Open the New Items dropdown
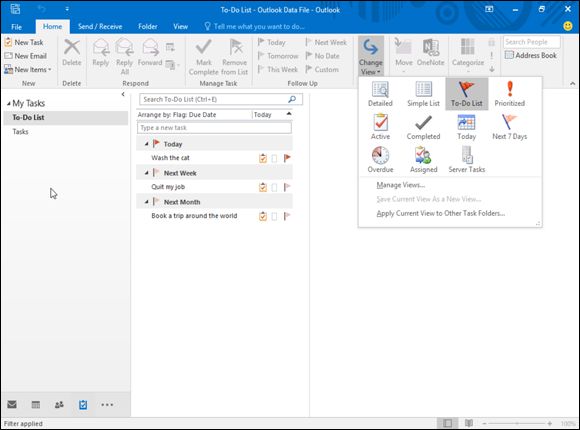The image size is (580, 430). pos(28,69)
